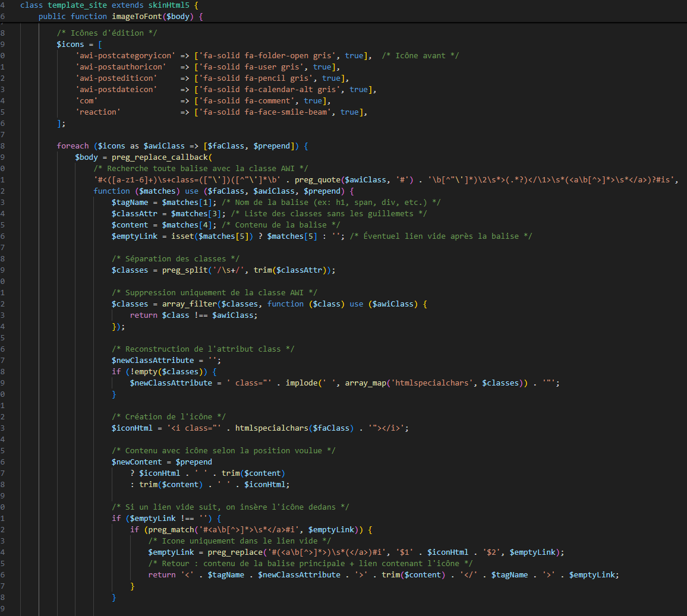Click comment 'Recherche toute balise avec la classe AWI'

click(x=201, y=169)
